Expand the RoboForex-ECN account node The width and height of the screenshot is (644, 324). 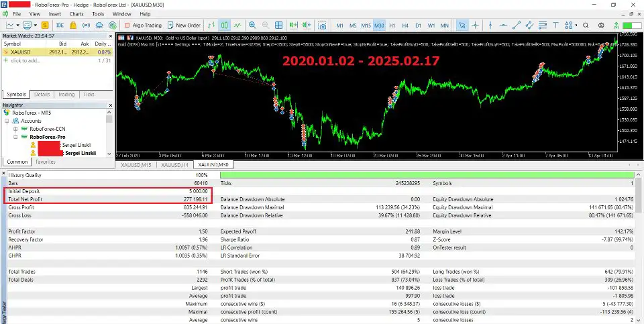(x=15, y=128)
